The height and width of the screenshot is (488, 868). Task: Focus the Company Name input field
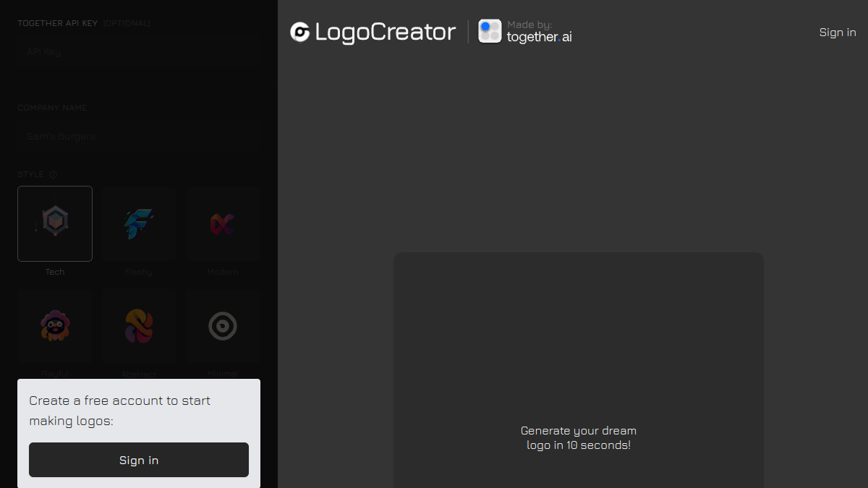139,136
